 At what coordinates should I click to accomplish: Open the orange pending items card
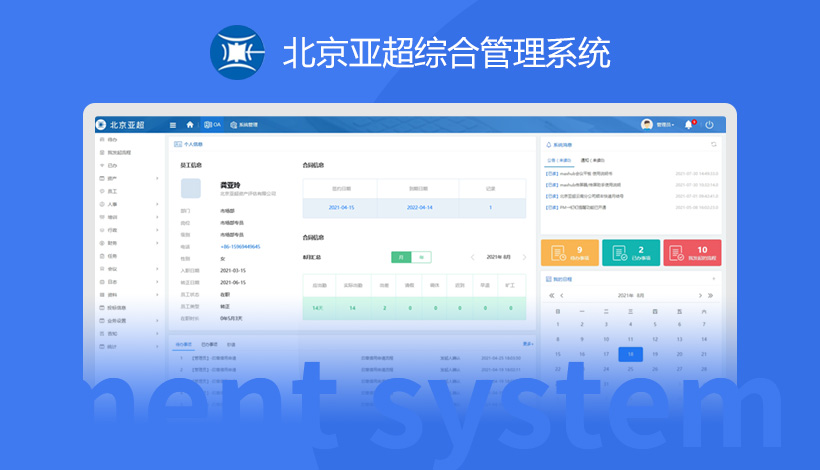pyautogui.click(x=570, y=253)
